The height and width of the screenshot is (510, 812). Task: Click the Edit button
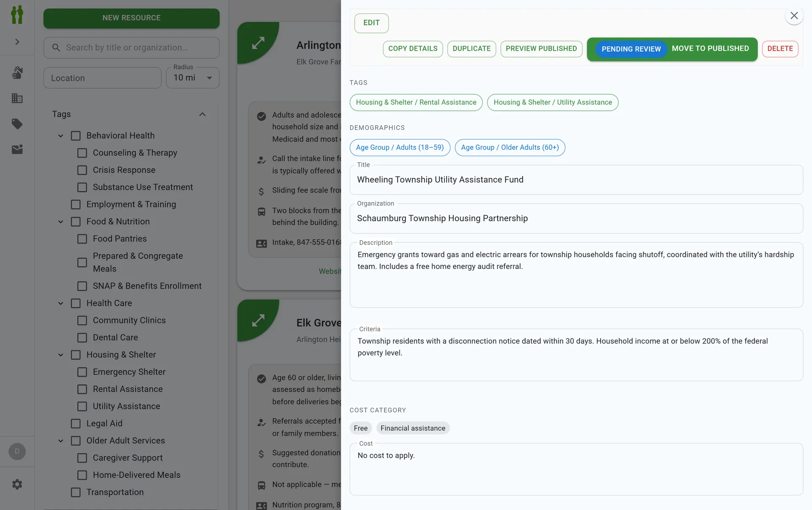pyautogui.click(x=371, y=23)
